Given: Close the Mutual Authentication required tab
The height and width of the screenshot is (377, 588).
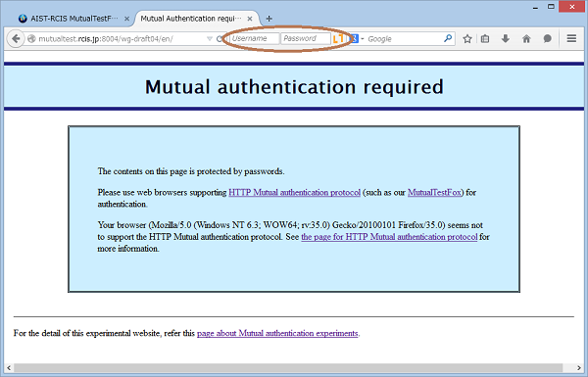Looking at the screenshot, I should pos(250,19).
